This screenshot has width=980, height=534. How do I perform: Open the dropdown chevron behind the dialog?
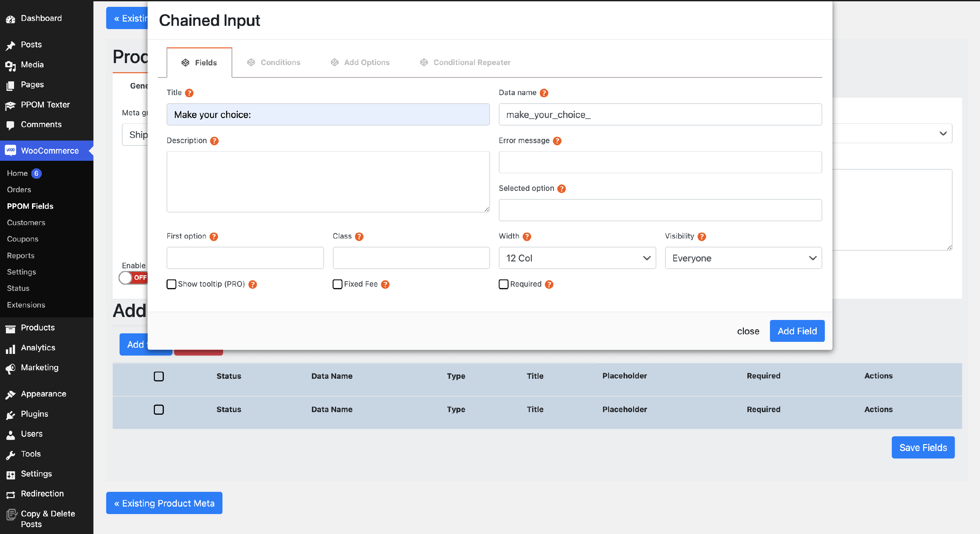943,134
